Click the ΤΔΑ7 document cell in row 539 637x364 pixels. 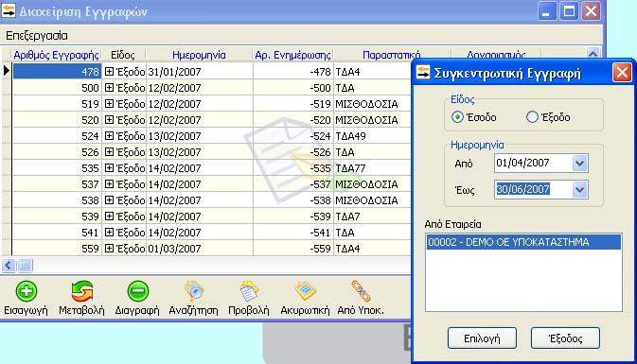pos(373,217)
